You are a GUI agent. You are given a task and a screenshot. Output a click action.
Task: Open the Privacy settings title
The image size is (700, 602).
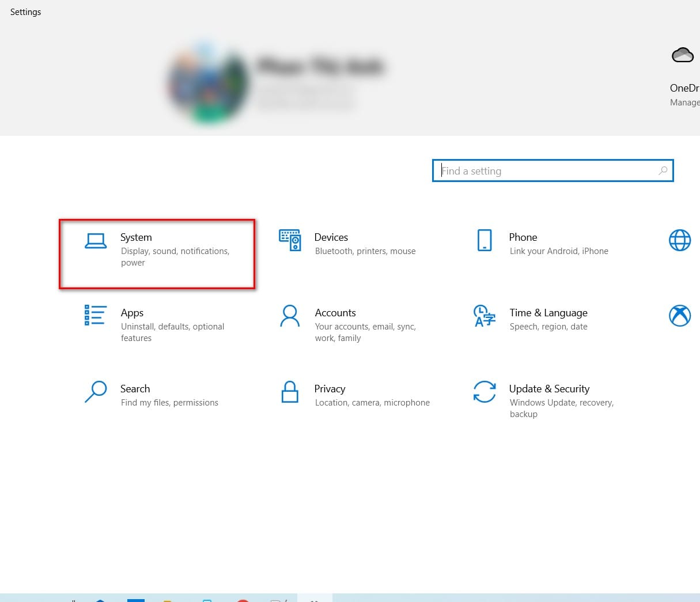(x=330, y=389)
